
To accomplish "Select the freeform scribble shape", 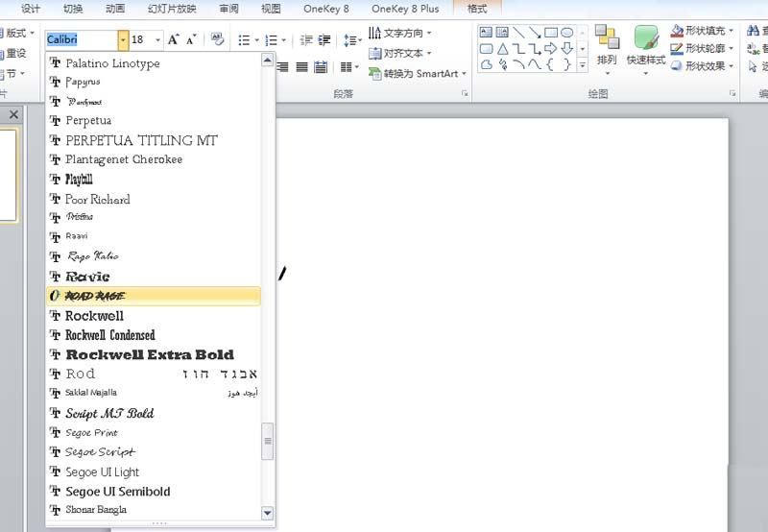I will [502, 64].
